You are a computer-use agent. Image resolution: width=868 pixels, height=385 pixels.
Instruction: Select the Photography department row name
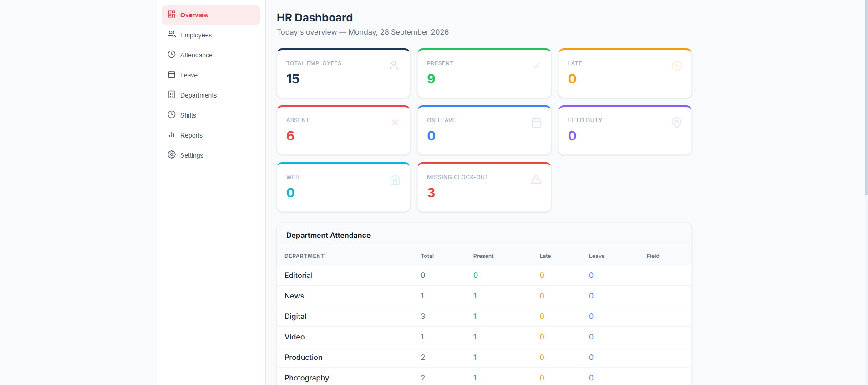point(307,378)
